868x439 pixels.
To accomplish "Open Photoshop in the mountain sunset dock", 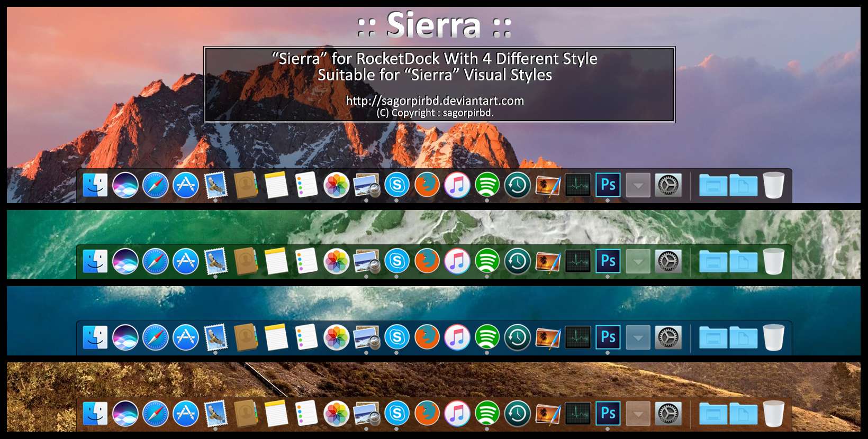I will (608, 185).
